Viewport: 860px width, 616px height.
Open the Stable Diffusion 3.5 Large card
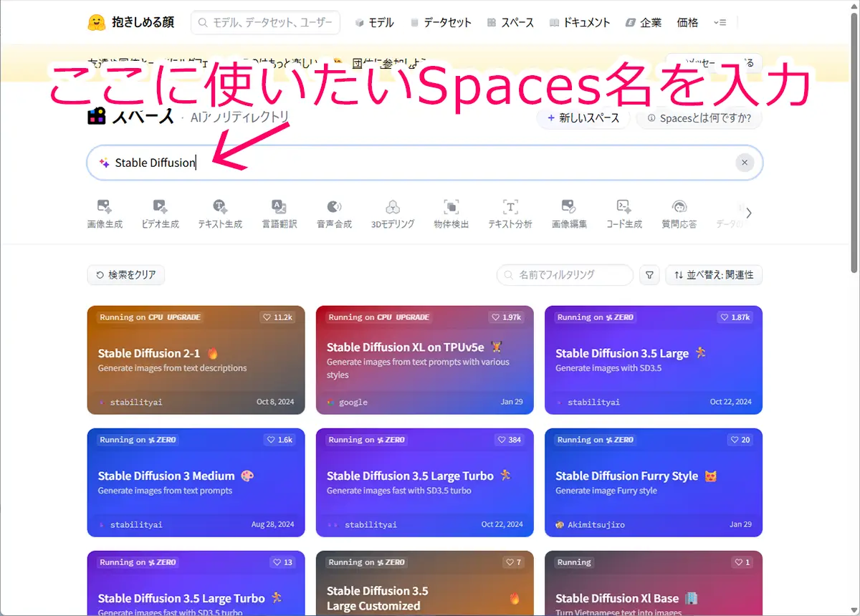click(654, 360)
